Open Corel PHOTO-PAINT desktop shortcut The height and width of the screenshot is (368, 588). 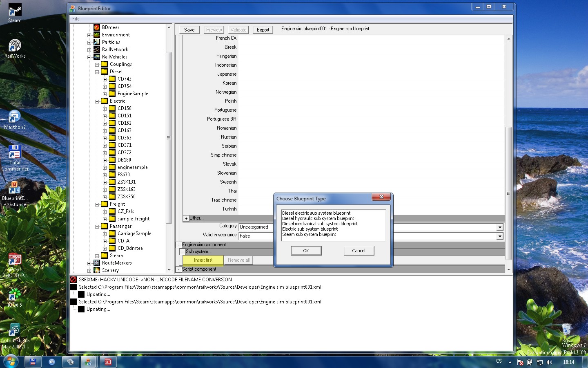[x=15, y=265]
